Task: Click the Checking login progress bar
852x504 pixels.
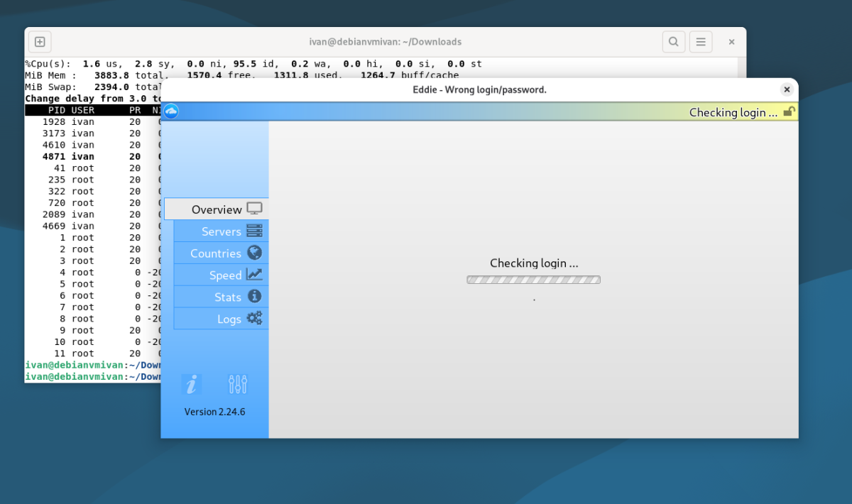Action: pyautogui.click(x=533, y=280)
